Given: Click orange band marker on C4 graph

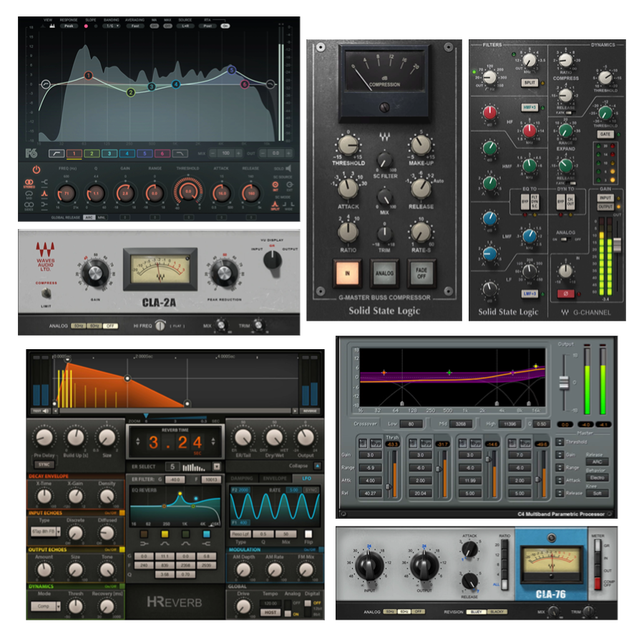Looking at the screenshot, I should point(384,373).
